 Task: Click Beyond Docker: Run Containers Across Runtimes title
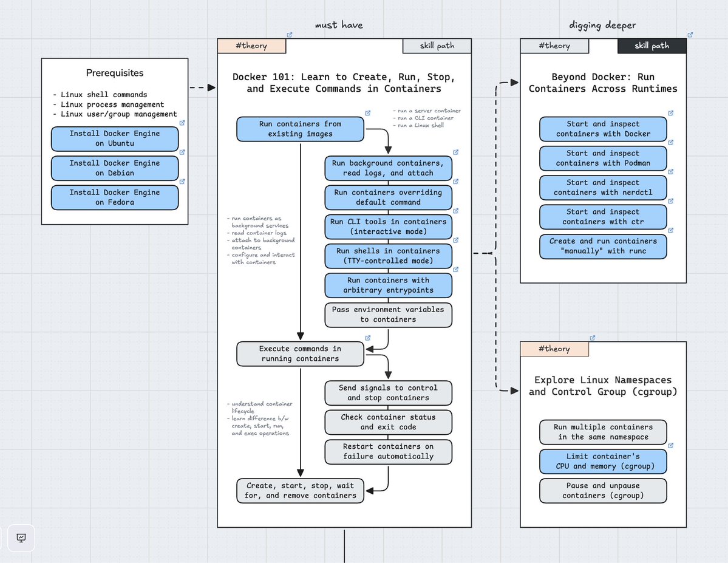click(x=603, y=83)
